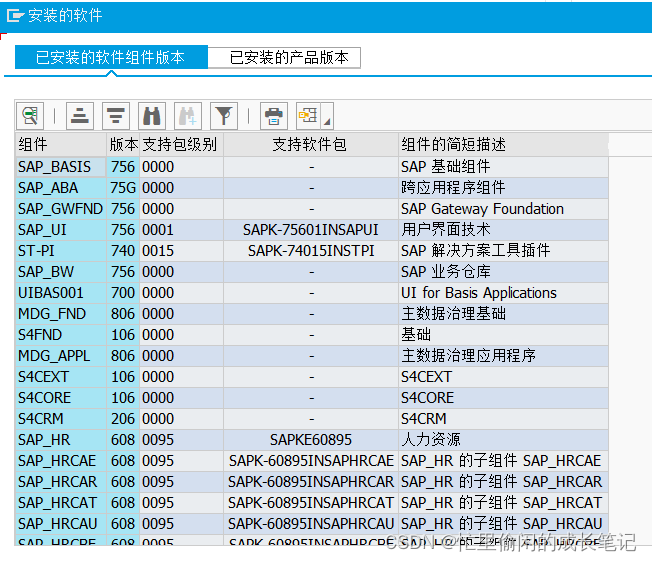The image size is (652, 561).
Task: Click the window menu icon beside 安装的软件
Action: (x=15, y=16)
